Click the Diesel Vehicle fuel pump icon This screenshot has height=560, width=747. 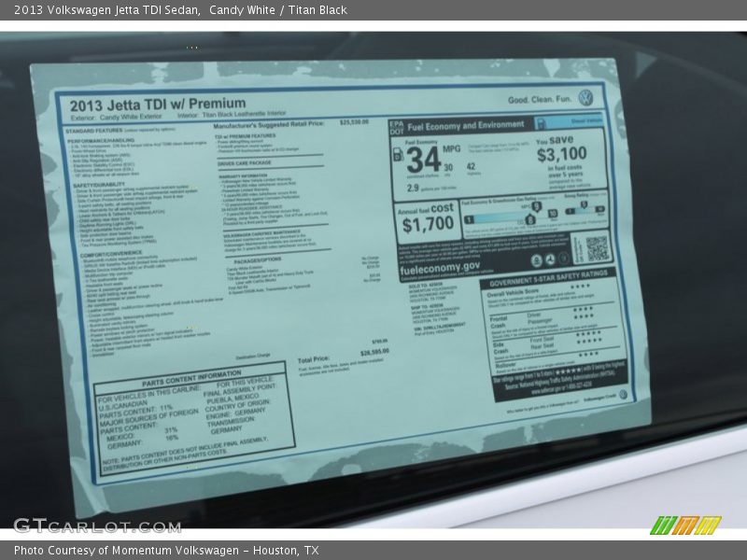click(541, 123)
